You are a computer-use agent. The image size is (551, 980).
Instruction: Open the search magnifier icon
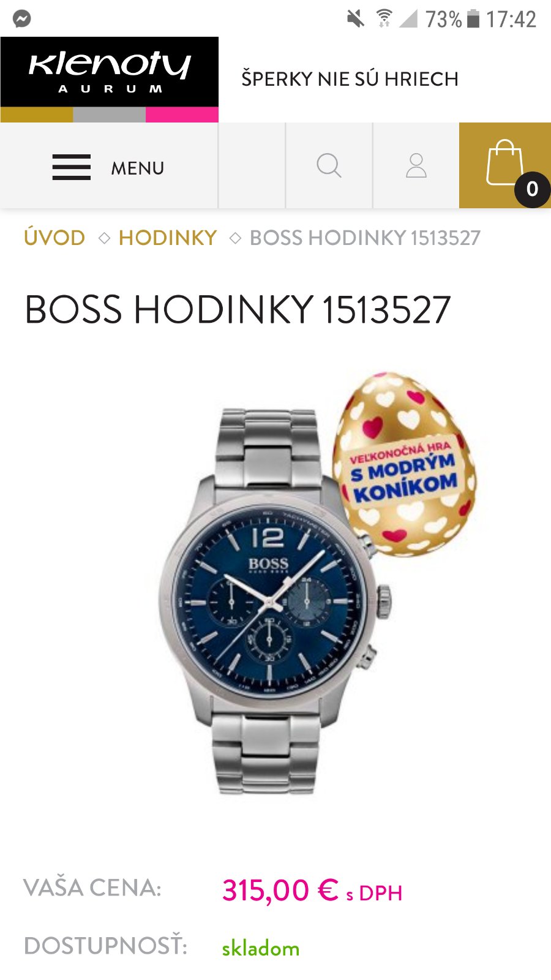[329, 165]
